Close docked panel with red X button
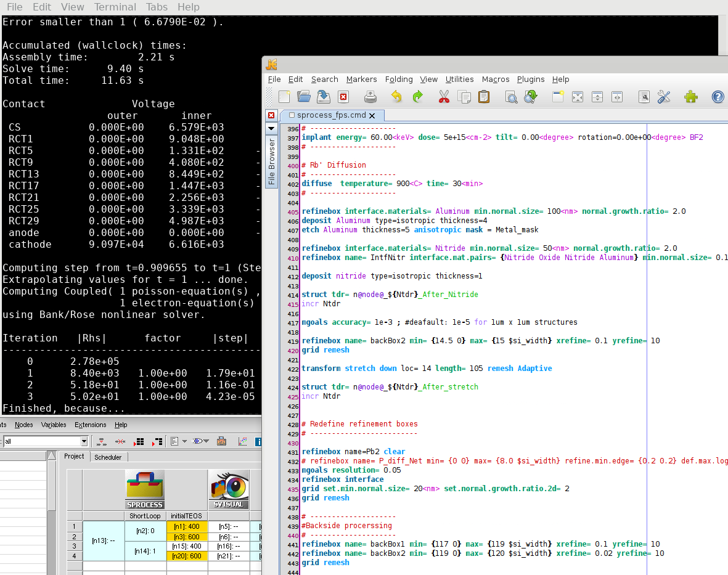The width and height of the screenshot is (728, 575). coord(271,115)
